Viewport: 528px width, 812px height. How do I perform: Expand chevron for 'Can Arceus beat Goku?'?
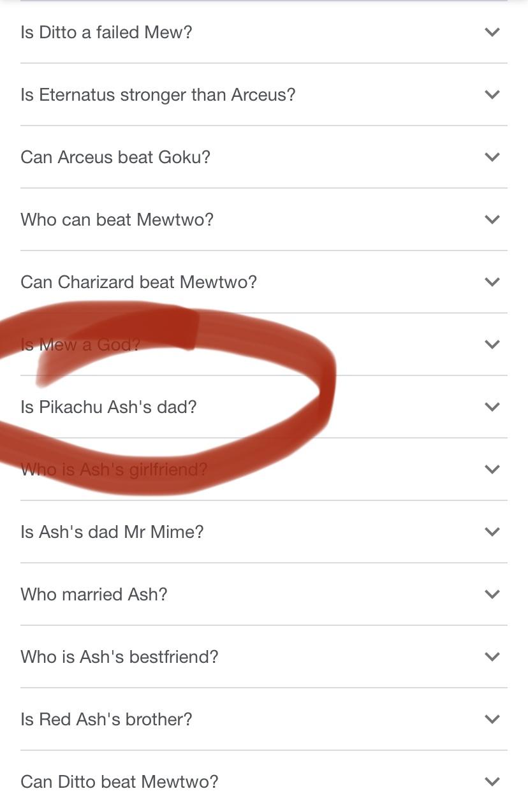pyautogui.click(x=492, y=157)
